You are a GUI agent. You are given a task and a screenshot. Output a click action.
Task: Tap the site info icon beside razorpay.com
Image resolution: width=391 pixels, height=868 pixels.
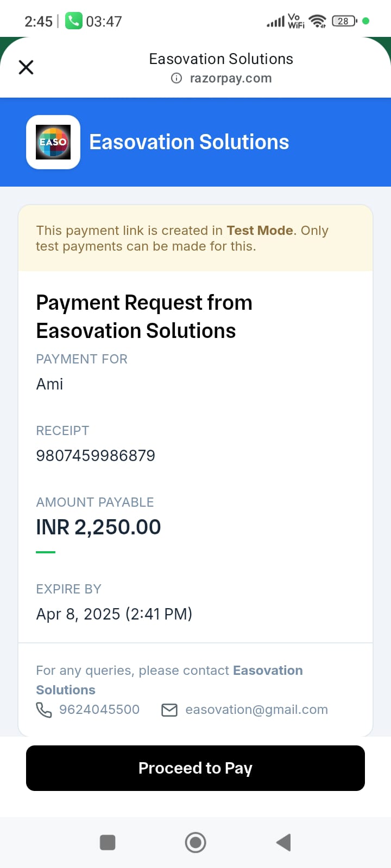(176, 78)
